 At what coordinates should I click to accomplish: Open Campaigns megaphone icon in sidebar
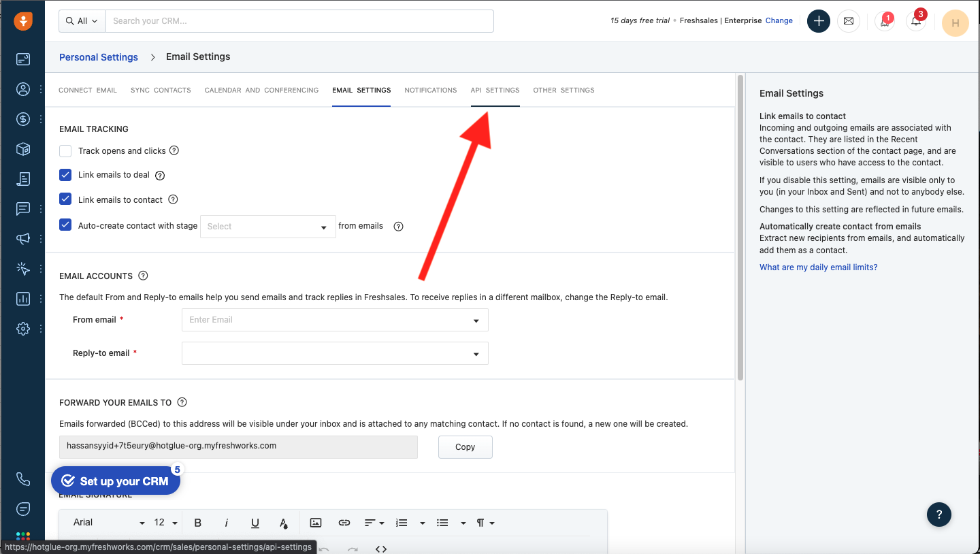[x=23, y=239]
